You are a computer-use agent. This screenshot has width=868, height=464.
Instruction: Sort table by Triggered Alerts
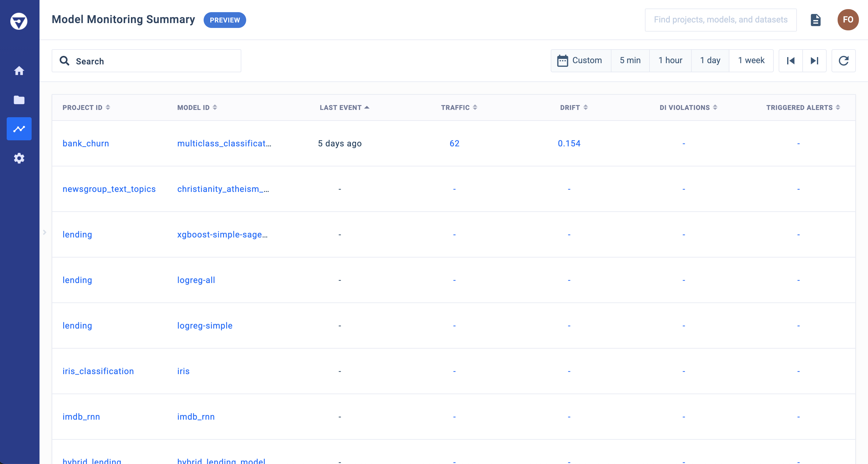pos(803,107)
